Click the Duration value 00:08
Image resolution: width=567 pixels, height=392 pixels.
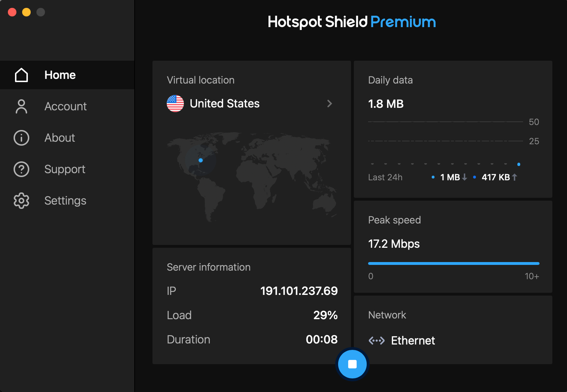322,340
